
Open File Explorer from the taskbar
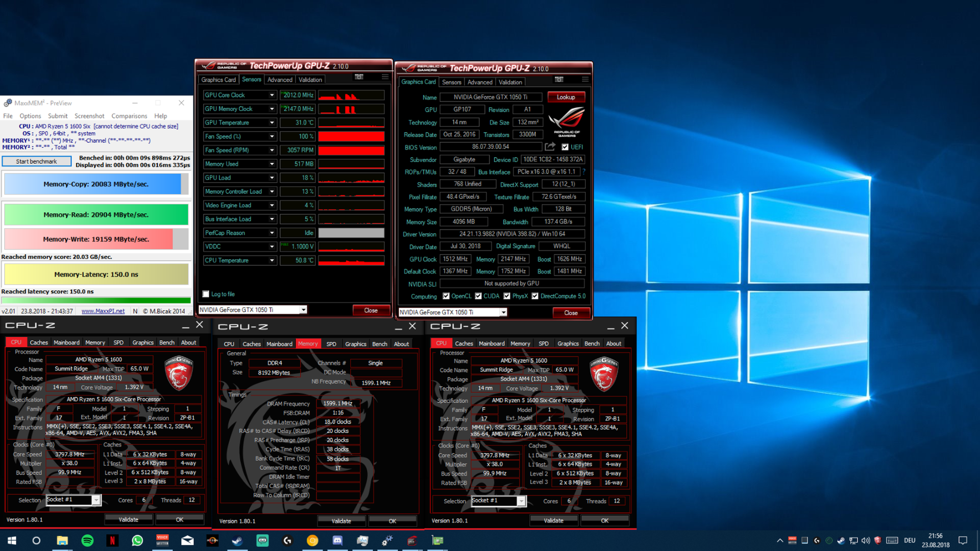pos(62,540)
